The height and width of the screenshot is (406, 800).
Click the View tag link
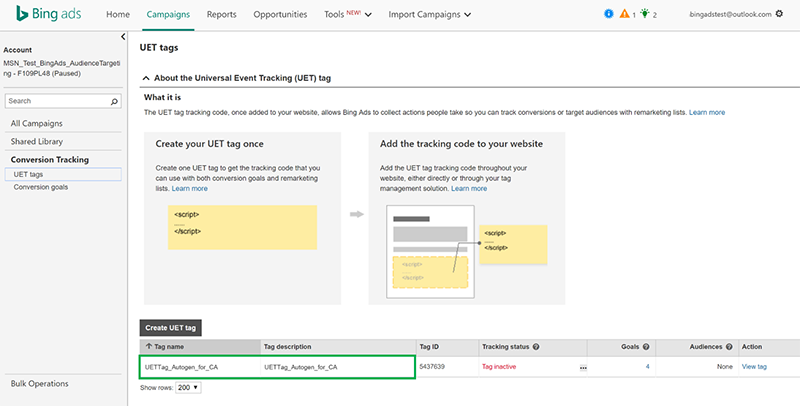754,367
